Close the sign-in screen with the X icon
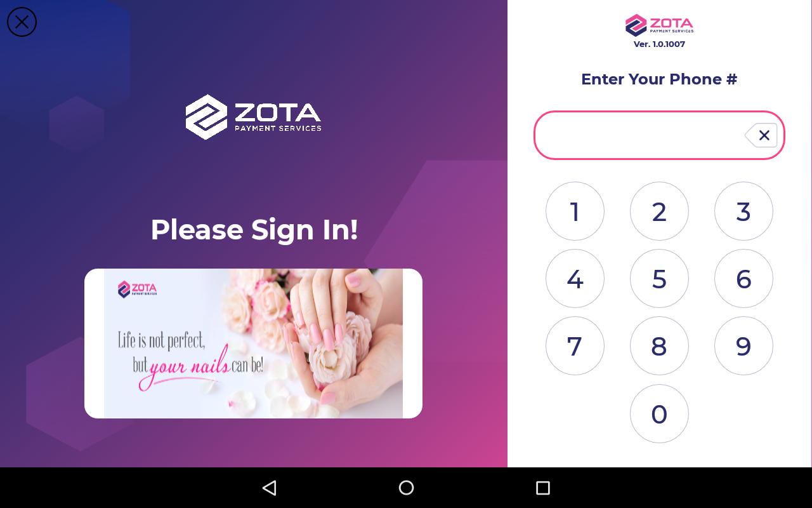 (22, 22)
